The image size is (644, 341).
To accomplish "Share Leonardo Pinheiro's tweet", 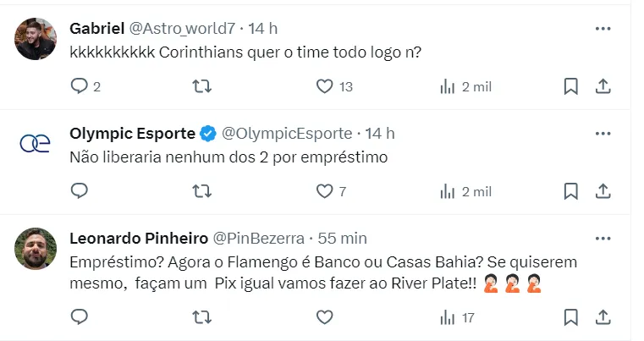I will (x=603, y=317).
